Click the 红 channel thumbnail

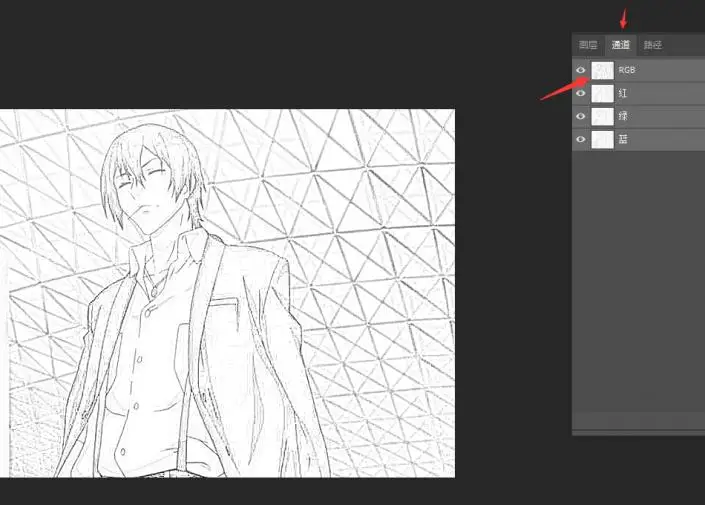pos(602,94)
